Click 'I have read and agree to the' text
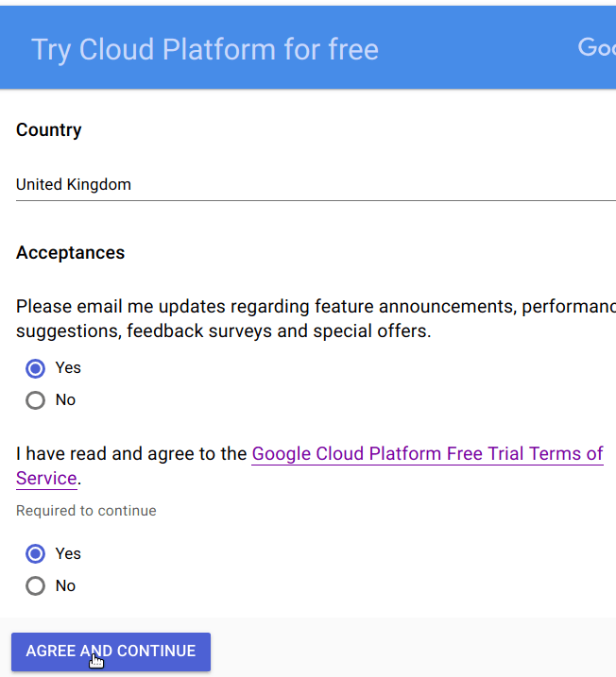 point(131,454)
